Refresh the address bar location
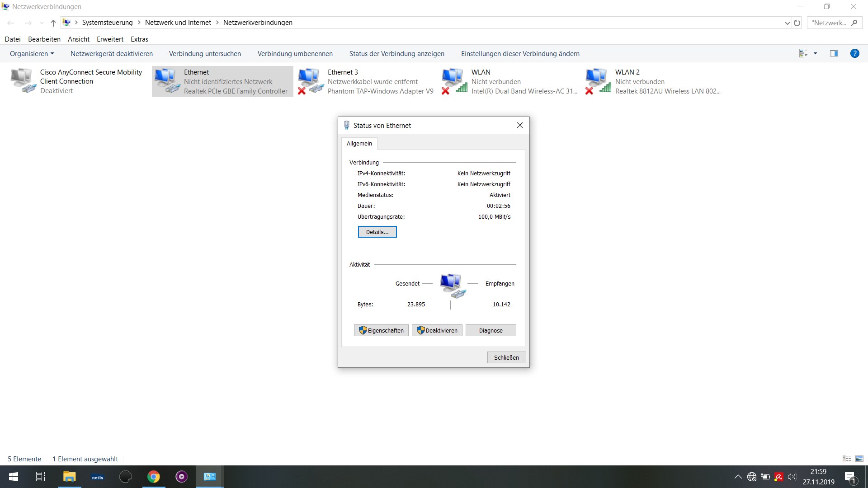The image size is (868, 488). tap(797, 23)
